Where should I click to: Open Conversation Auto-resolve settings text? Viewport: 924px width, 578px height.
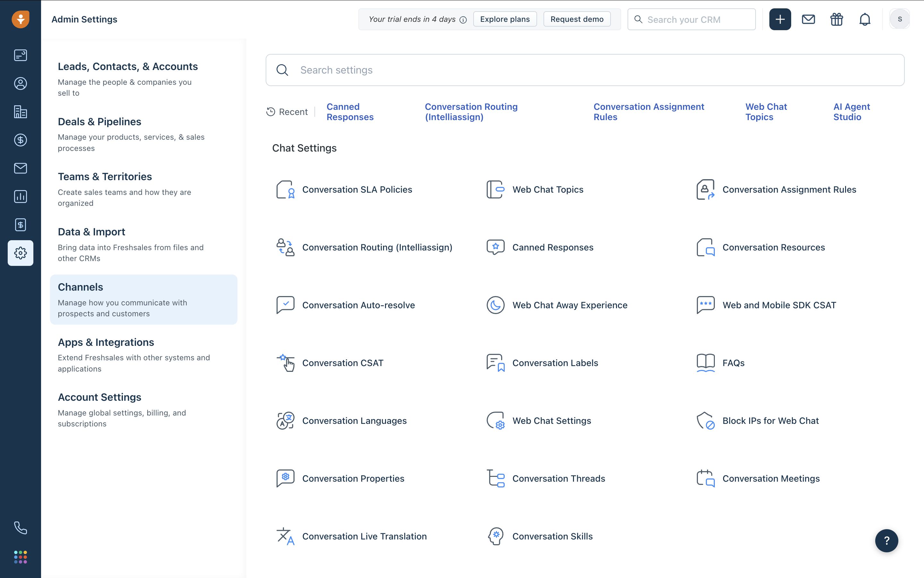358,305
